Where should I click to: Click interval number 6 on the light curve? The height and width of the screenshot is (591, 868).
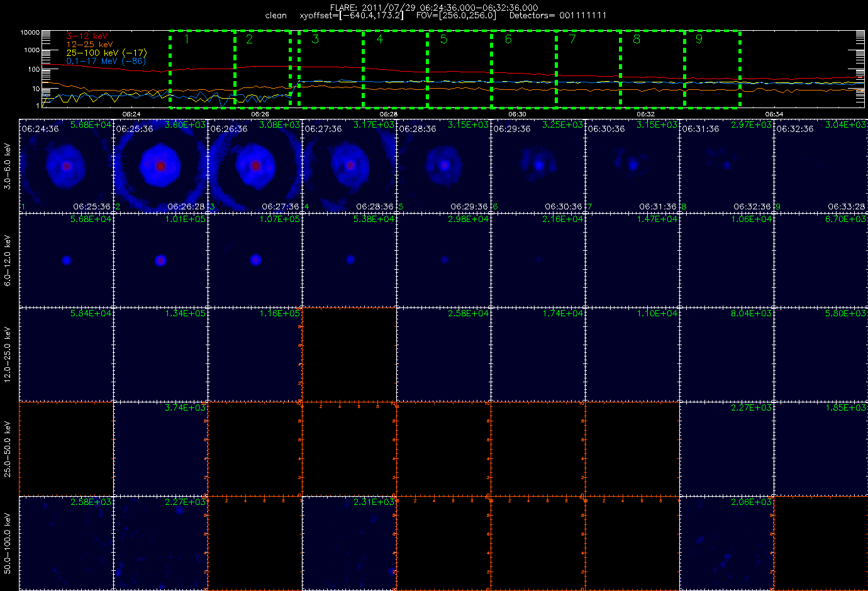tap(508, 40)
